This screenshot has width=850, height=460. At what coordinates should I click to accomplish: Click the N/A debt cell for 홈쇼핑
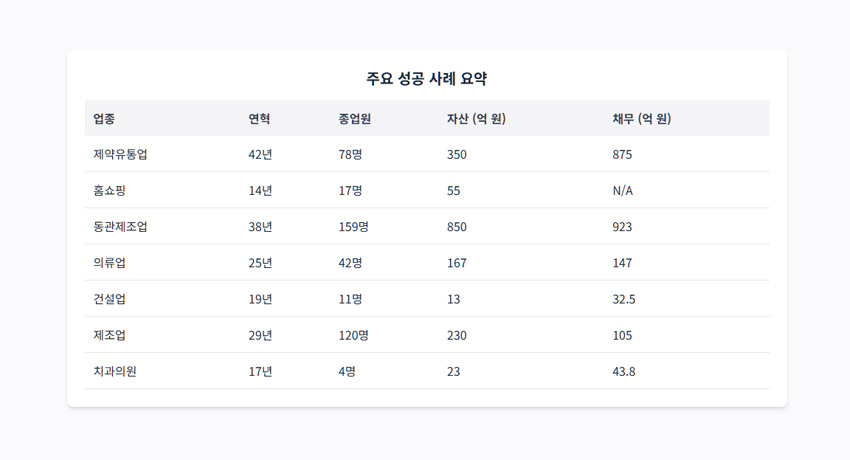pos(622,191)
